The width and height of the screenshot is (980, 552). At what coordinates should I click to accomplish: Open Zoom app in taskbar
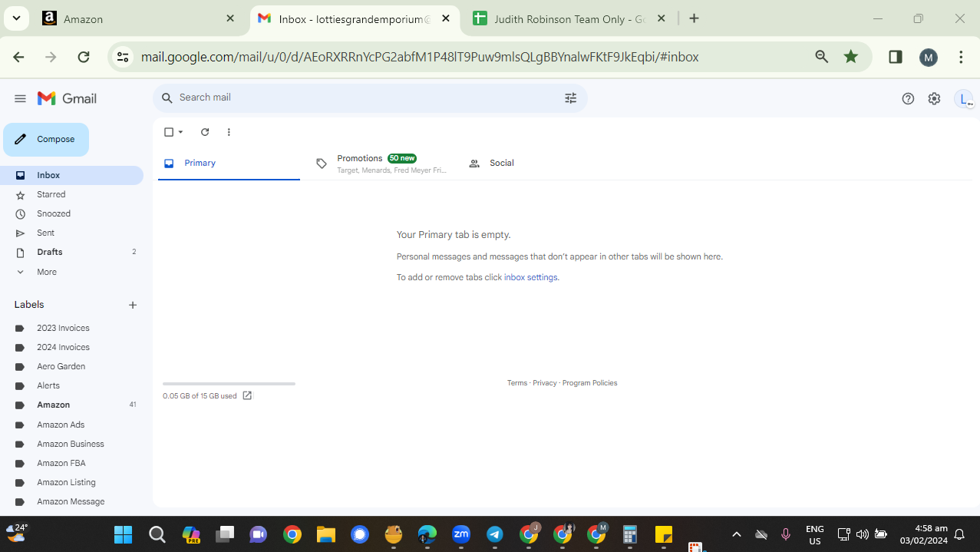[461, 534]
